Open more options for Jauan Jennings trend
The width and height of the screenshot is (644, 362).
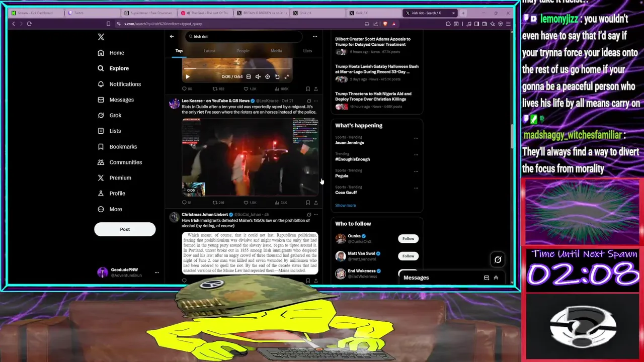click(x=416, y=138)
